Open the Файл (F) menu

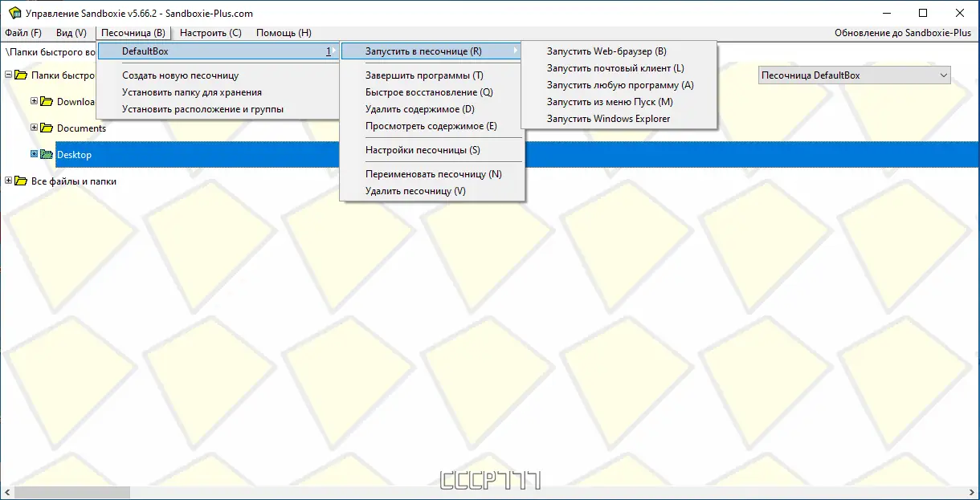pos(23,33)
